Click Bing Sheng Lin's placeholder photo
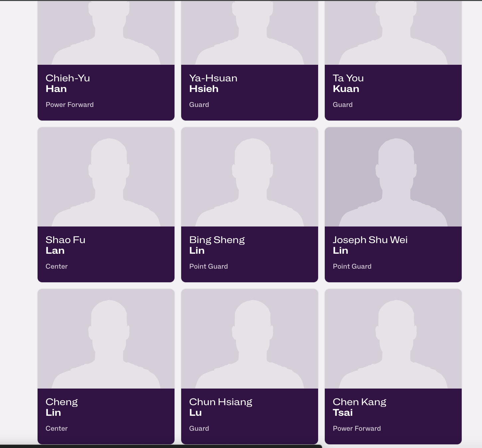This screenshot has height=448, width=482. tap(250, 177)
